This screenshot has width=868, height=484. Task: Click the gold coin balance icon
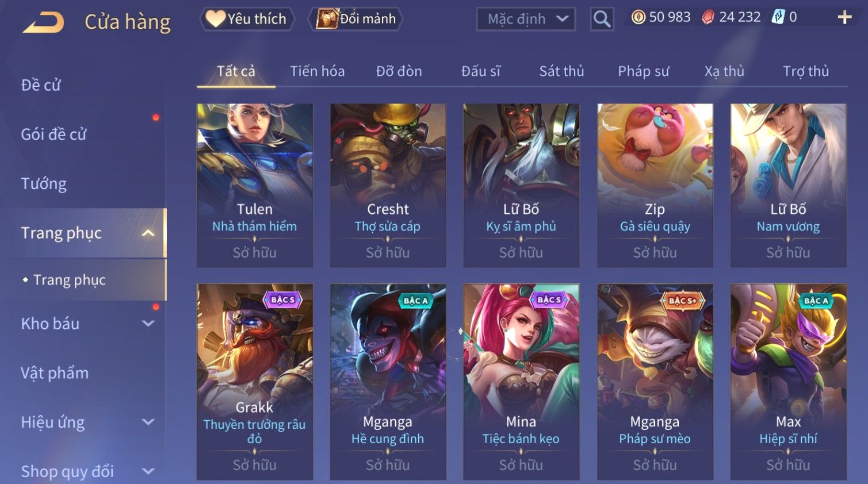point(638,17)
